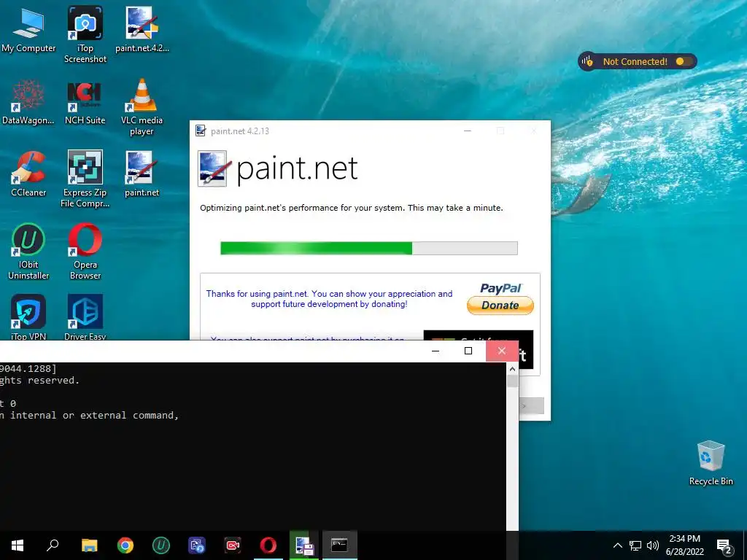Viewport: 747px width, 560px height.
Task: Open the notification center icon
Action: click(x=724, y=547)
